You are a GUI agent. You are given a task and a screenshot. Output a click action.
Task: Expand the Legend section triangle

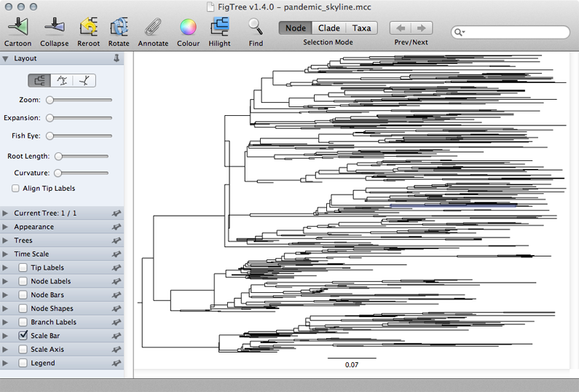click(x=5, y=363)
